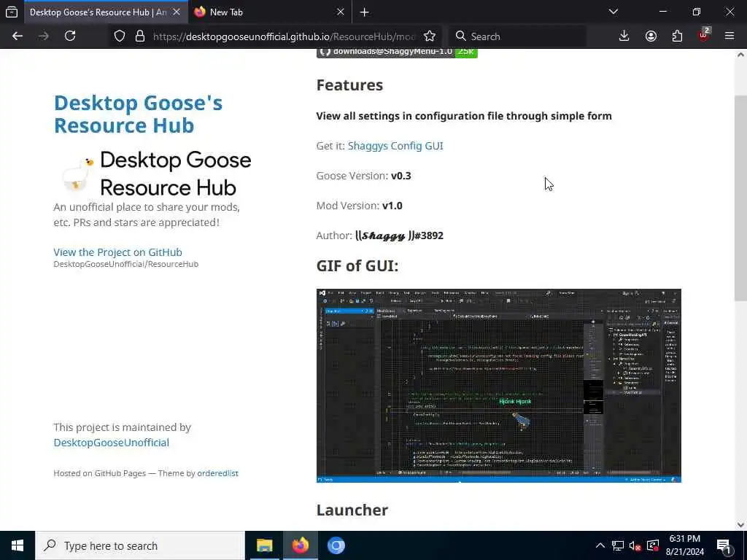Open the Shaggys Config GUI link
747x560 pixels.
395,146
